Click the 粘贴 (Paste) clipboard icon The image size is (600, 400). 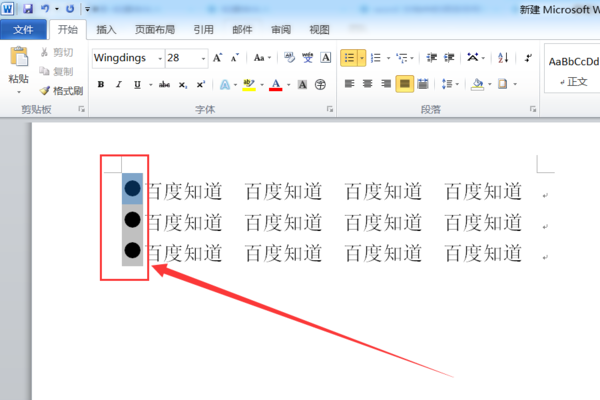pyautogui.click(x=19, y=57)
